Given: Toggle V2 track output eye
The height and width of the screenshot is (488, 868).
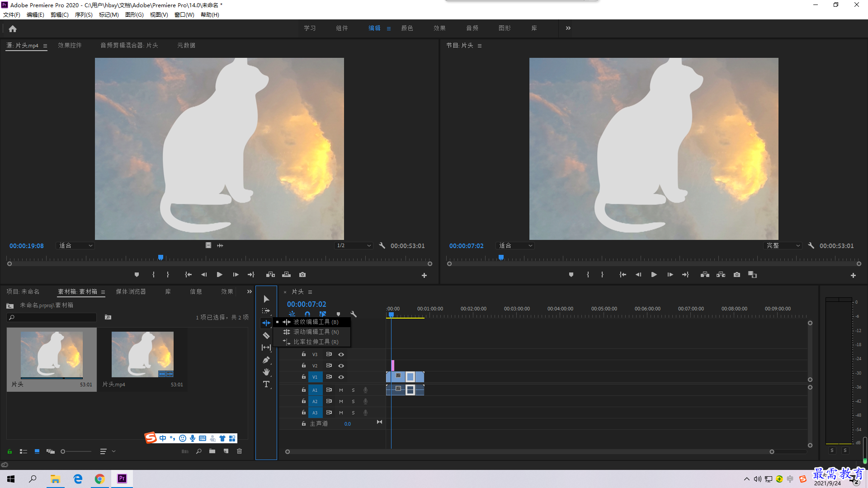Looking at the screenshot, I should coord(341,366).
